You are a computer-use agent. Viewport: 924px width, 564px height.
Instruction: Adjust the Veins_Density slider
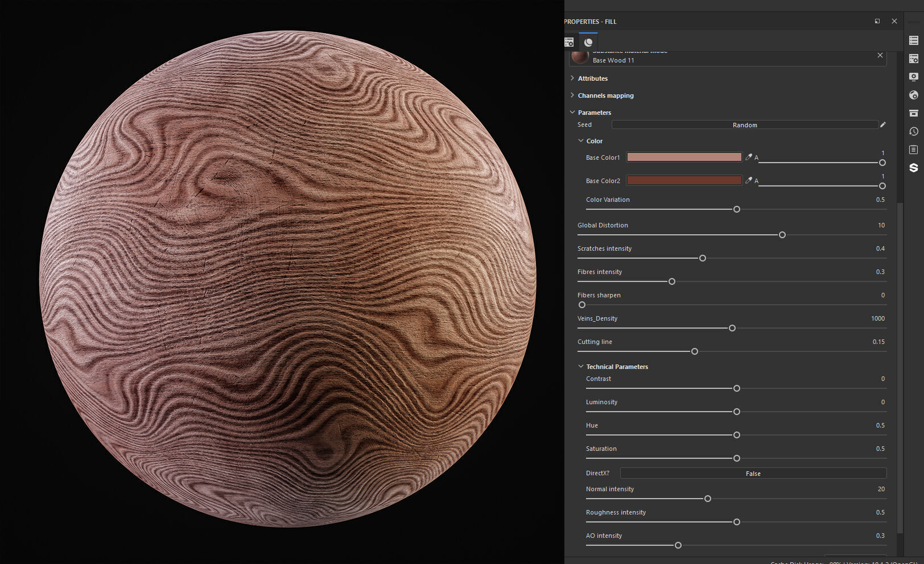[x=732, y=328]
